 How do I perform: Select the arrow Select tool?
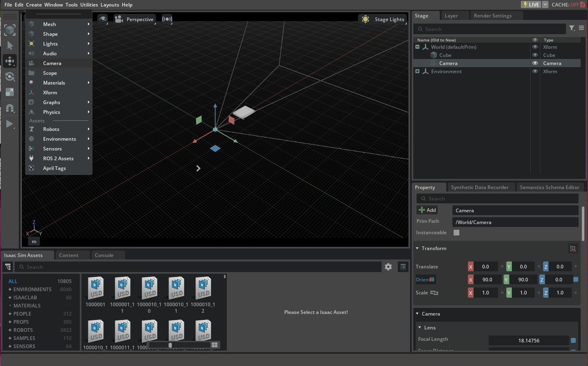(10, 45)
